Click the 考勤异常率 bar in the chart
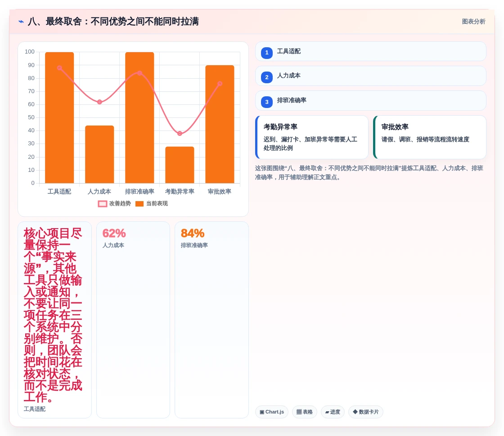The height and width of the screenshot is (436, 504). pos(180,165)
